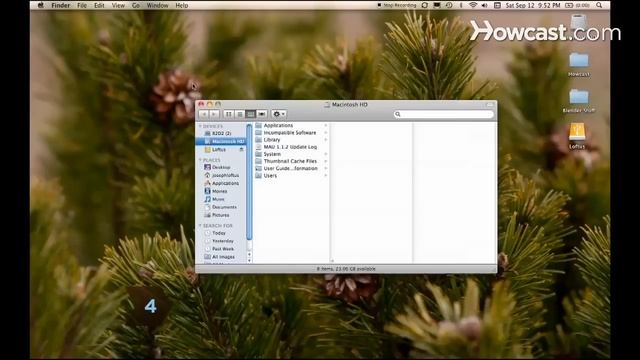Image resolution: width=640 pixels, height=360 pixels.
Task: Click the sidebar scroll up arrow
Action: 249,255
